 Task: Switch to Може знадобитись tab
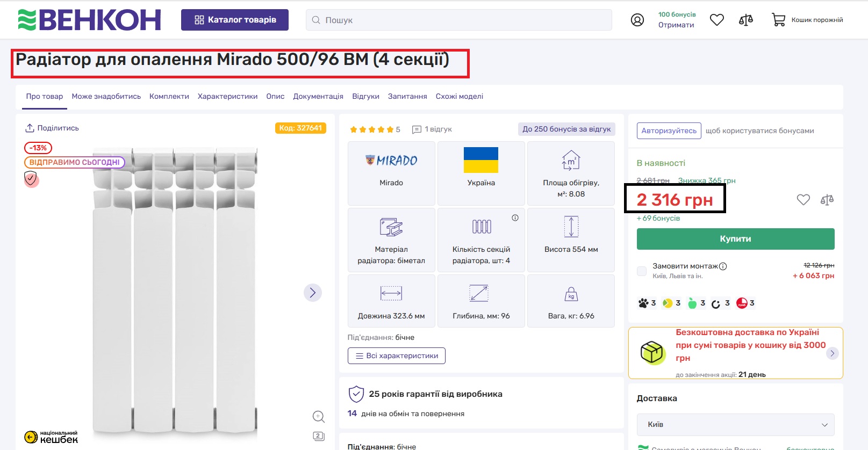106,97
